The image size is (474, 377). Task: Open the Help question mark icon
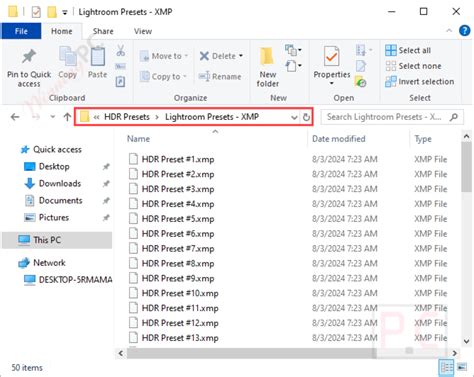click(x=464, y=31)
